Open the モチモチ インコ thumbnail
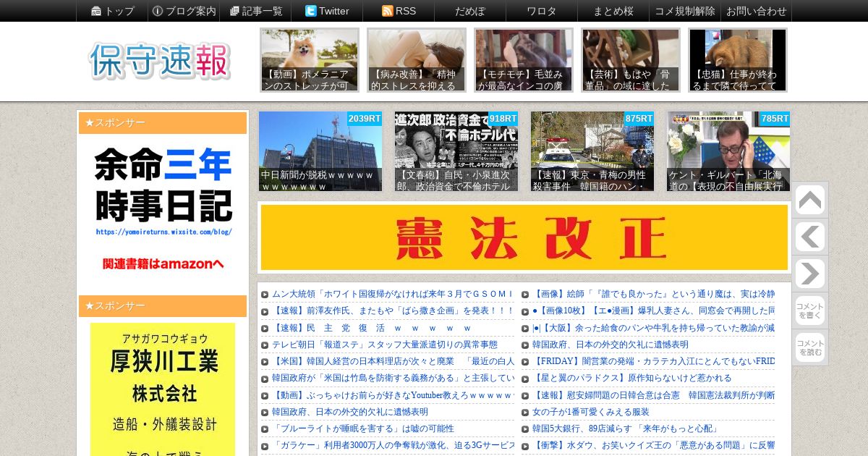Image resolution: width=868 pixels, height=456 pixels. tap(524, 60)
